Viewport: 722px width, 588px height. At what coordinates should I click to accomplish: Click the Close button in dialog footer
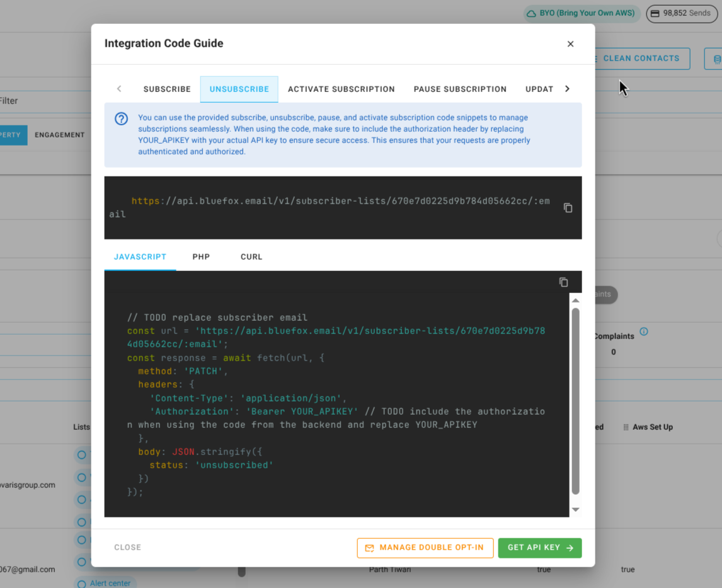[x=127, y=547]
